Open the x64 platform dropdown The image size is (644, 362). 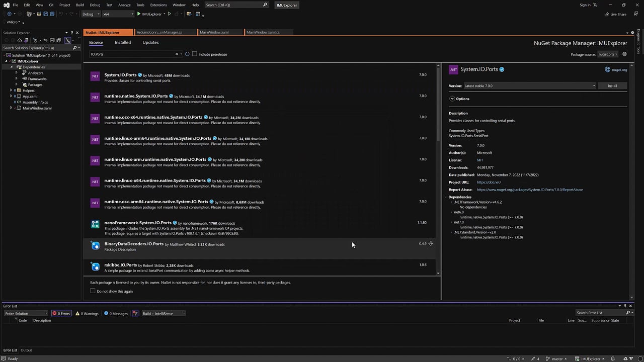click(118, 14)
